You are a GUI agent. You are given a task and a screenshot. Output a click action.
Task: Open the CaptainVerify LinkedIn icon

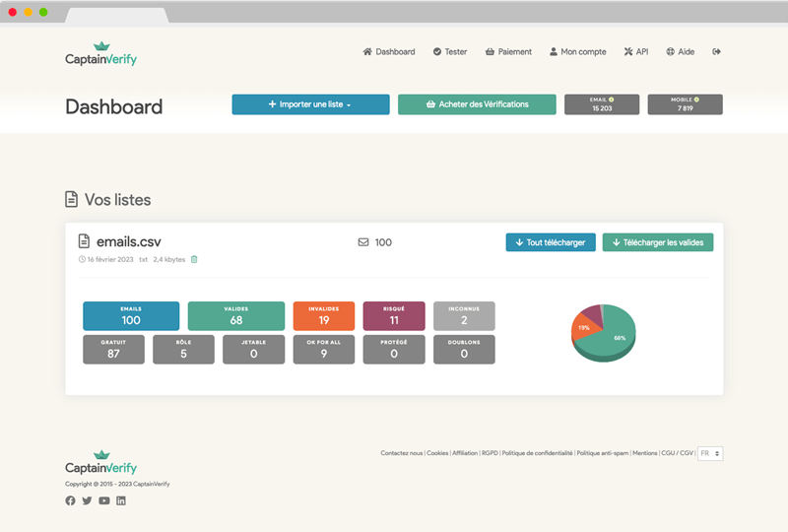[121, 500]
